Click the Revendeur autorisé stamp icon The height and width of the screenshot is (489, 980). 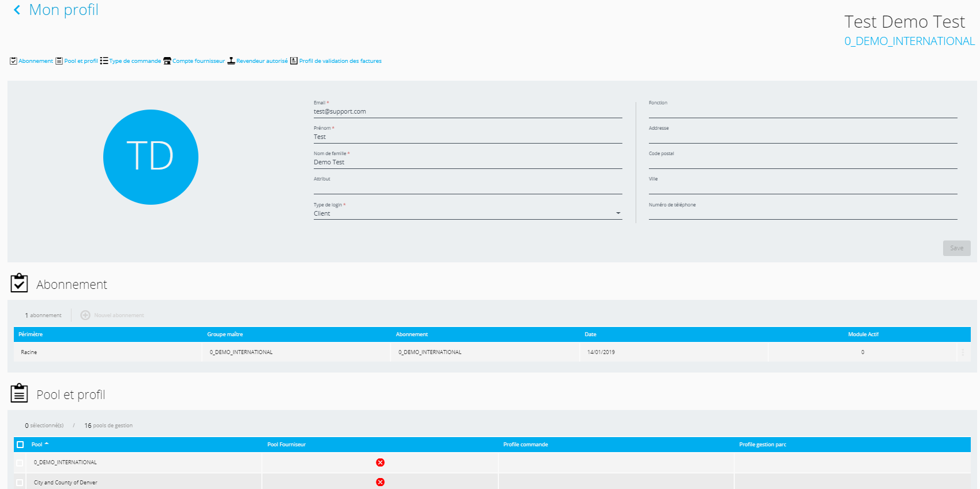click(231, 61)
